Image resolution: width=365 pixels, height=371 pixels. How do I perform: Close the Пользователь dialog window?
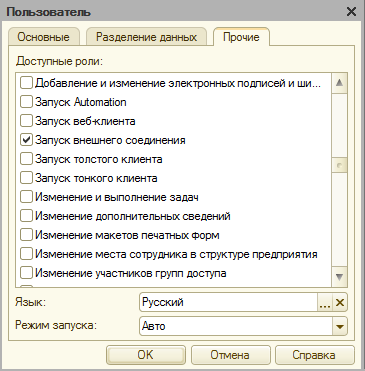[x=351, y=12]
